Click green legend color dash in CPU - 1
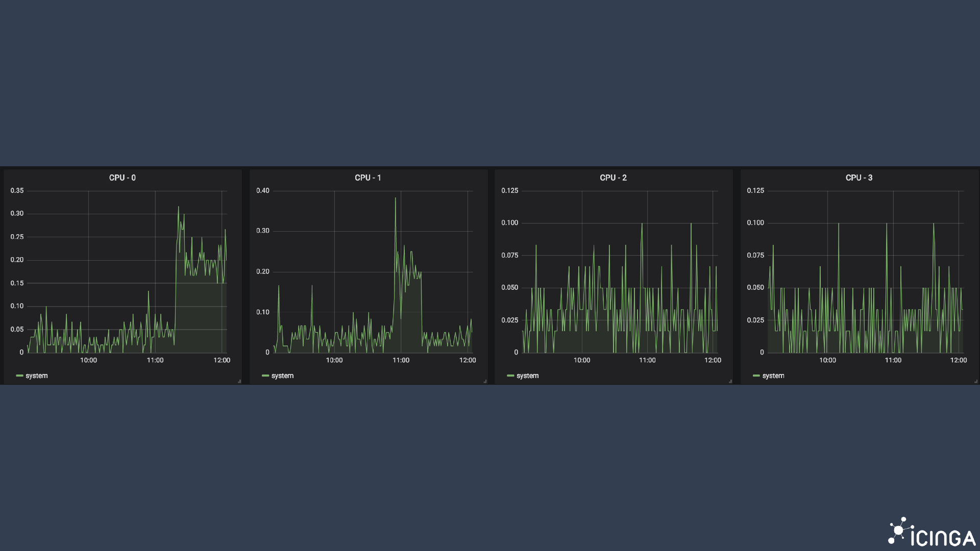980x551 pixels. [265, 376]
